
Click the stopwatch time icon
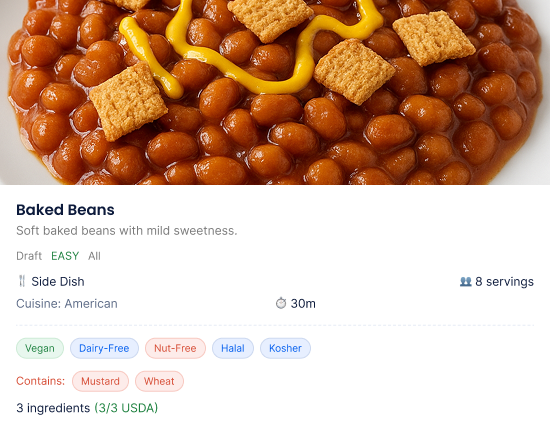(281, 303)
